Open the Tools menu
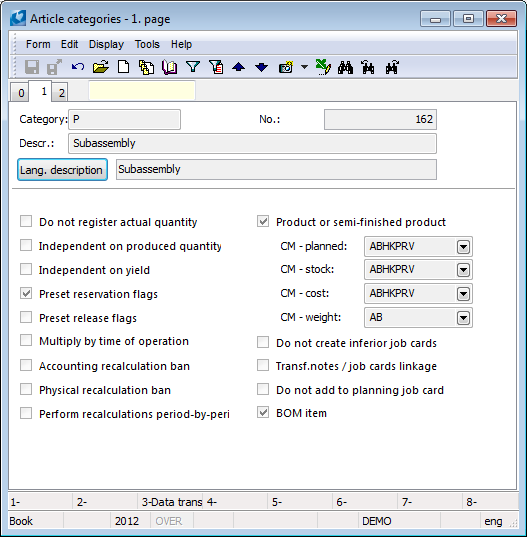 147,44
